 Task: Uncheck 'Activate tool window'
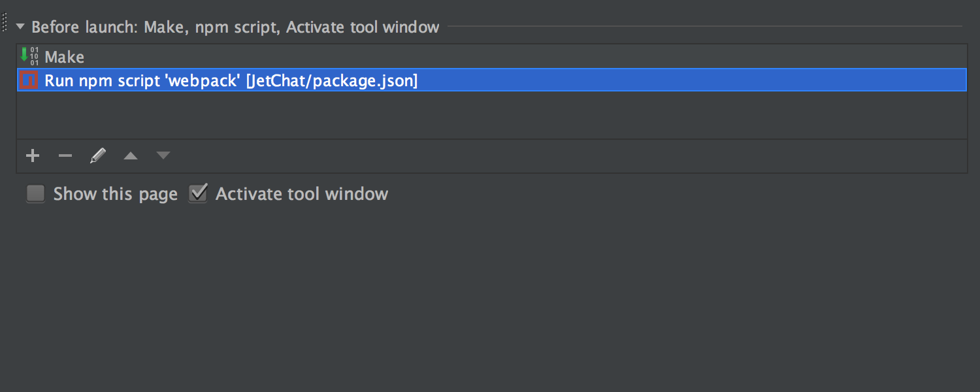pyautogui.click(x=197, y=193)
